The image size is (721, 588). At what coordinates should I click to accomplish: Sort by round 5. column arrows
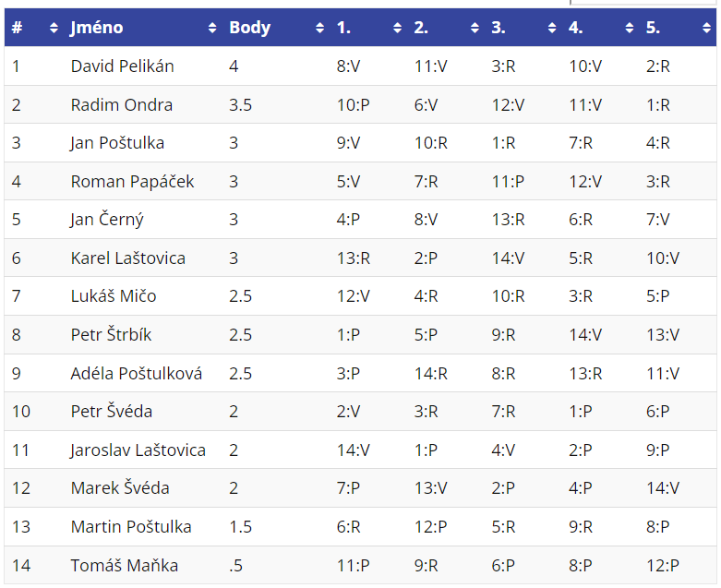[x=707, y=28]
